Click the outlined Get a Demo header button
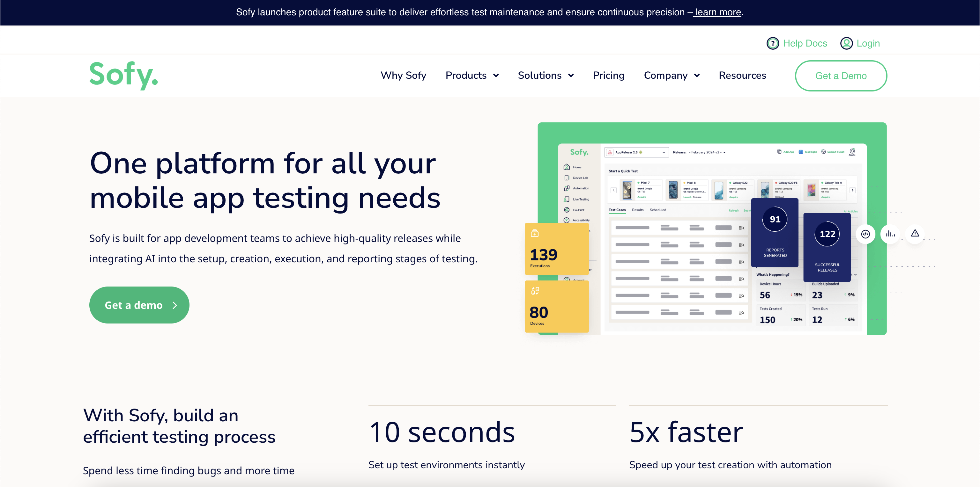The image size is (980, 487). click(841, 76)
